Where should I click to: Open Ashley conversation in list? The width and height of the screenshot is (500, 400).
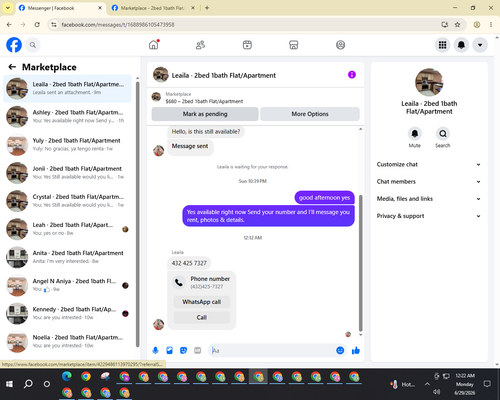click(67, 117)
